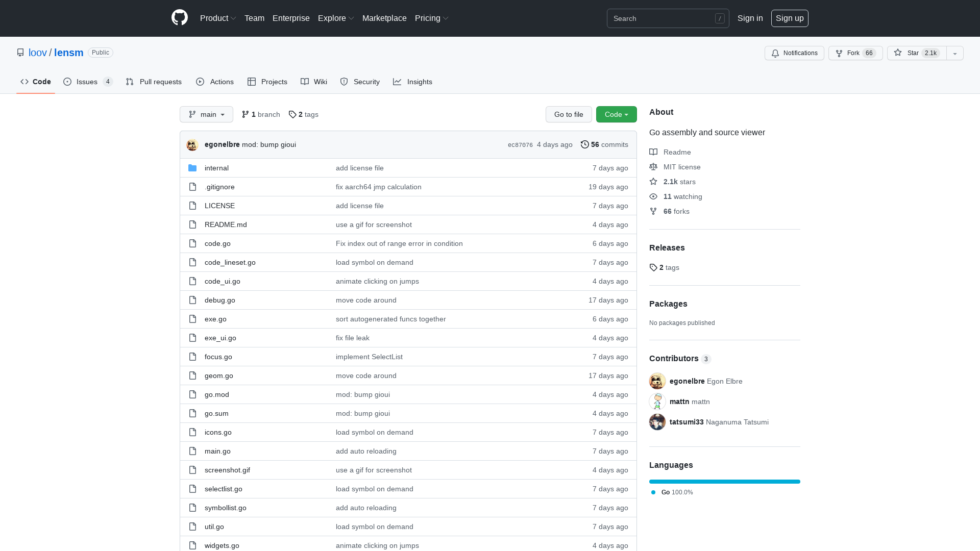Click the Public visibility badge
980x551 pixels.
tap(100, 53)
